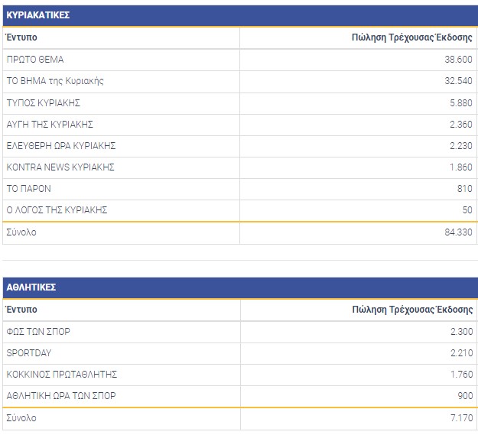Click Ο ΛΟΓΟΣ ΤΗΣ ΚΥΡΙΑΚΗΣ cell

click(57, 209)
